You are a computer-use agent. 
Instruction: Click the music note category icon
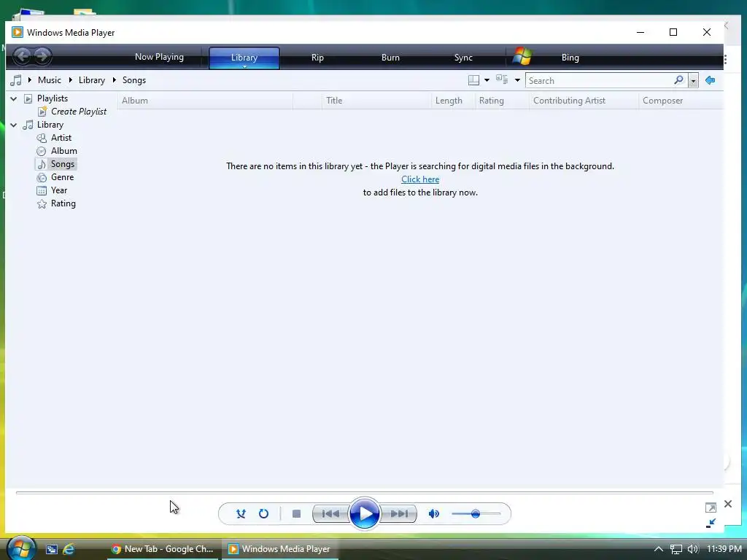pyautogui.click(x=16, y=80)
